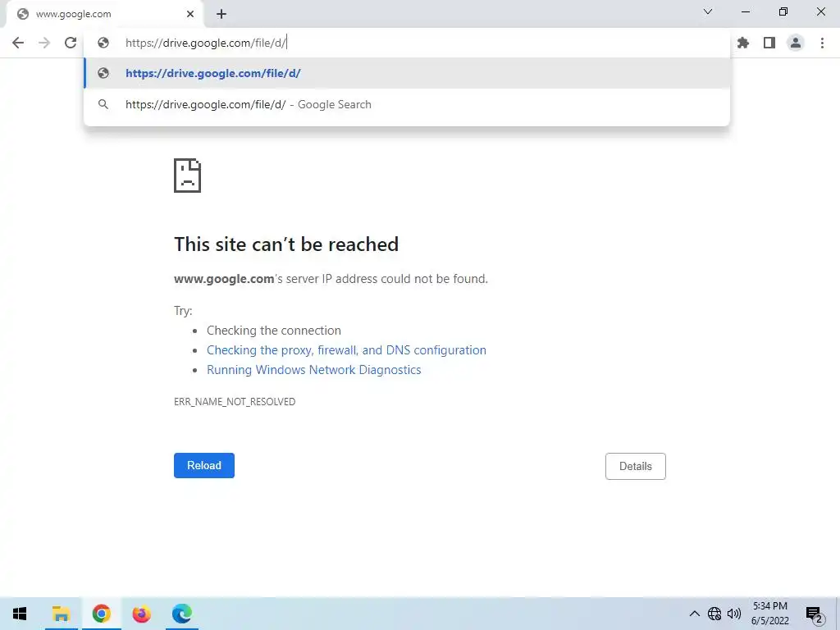
Task: Pick the Google Search suggestion row
Action: [x=407, y=104]
